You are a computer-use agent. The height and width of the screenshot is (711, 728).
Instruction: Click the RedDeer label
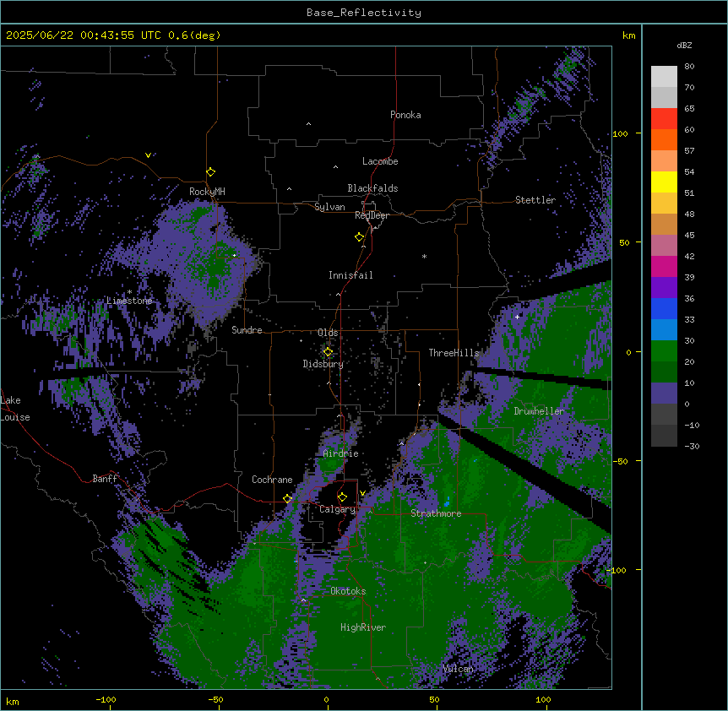372,215
